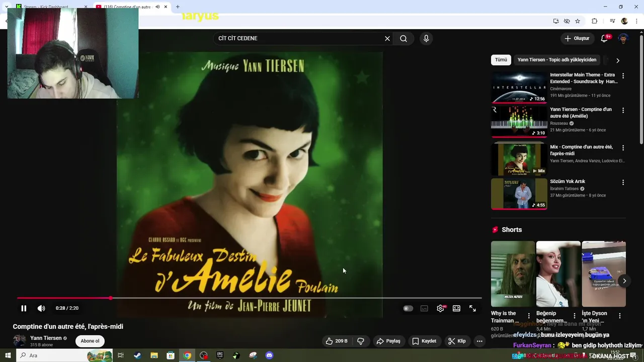Toggle the subtitles/captions button in the player
The width and height of the screenshot is (644, 362).
[424, 308]
